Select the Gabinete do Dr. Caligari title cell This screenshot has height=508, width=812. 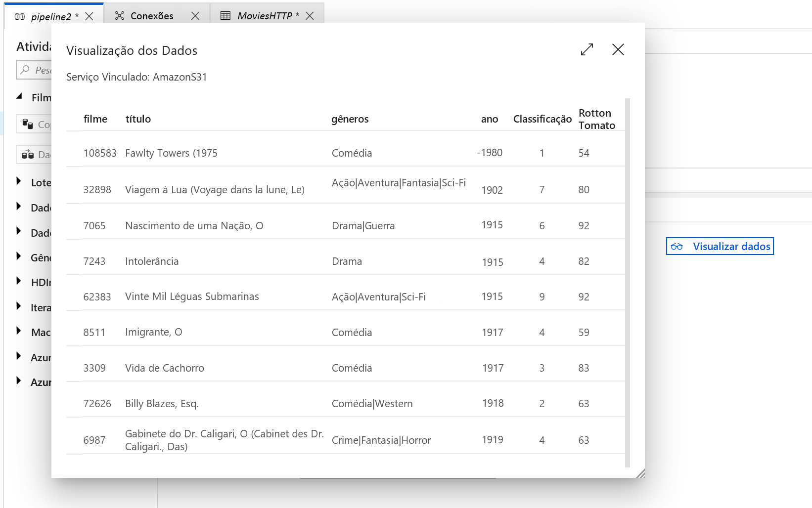tap(225, 440)
